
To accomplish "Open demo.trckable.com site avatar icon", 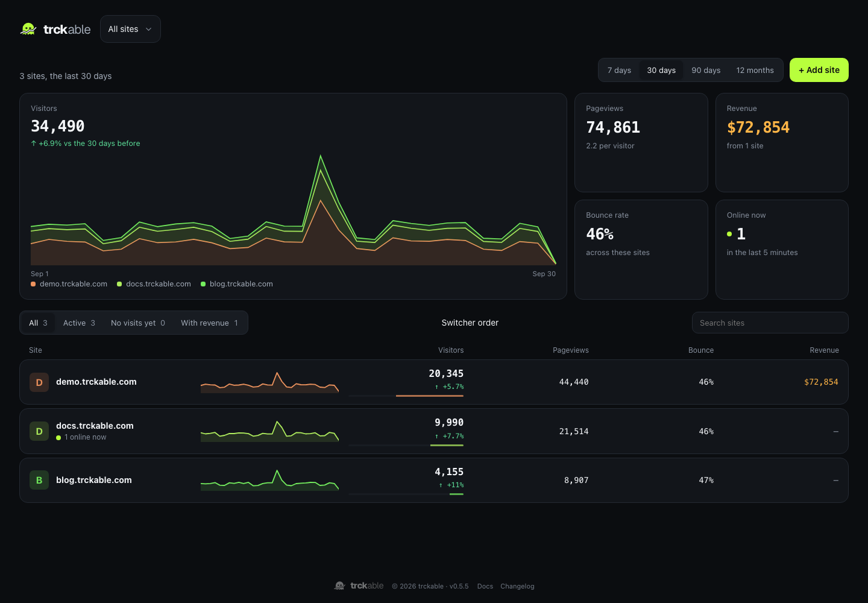I will click(39, 382).
